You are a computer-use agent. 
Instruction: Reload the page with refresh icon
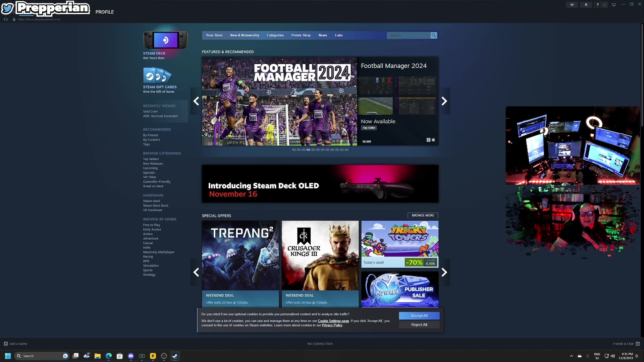point(6,19)
